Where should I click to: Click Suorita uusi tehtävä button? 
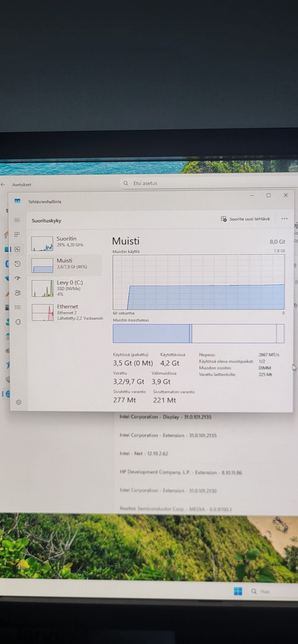click(x=245, y=219)
